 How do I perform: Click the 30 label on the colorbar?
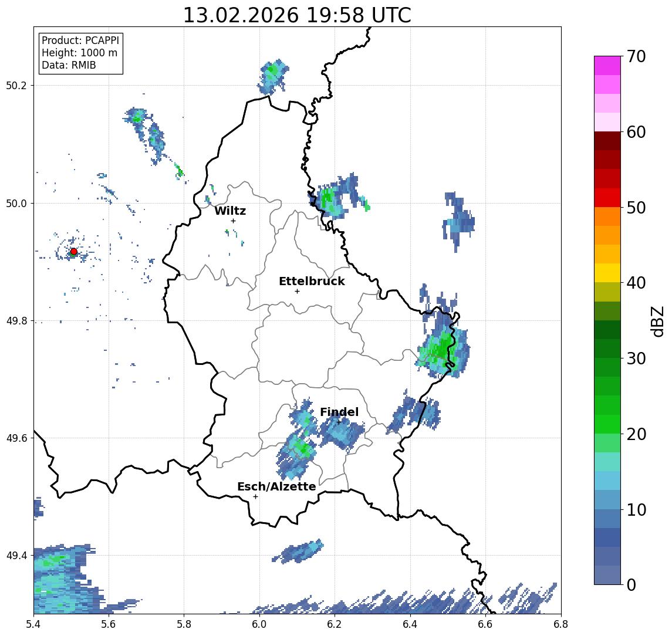pyautogui.click(x=636, y=358)
